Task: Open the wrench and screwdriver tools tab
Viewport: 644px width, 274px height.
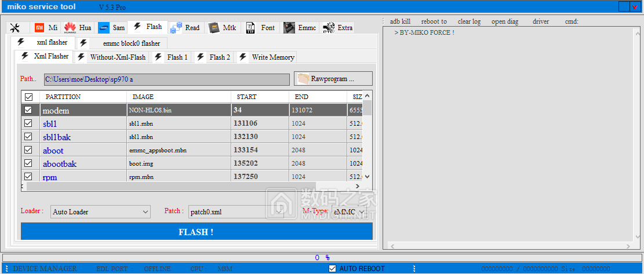Action: click(x=16, y=28)
